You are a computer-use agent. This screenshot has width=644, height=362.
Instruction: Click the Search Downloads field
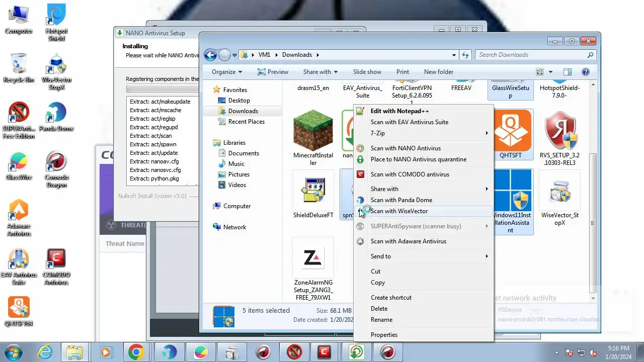[535, 55]
